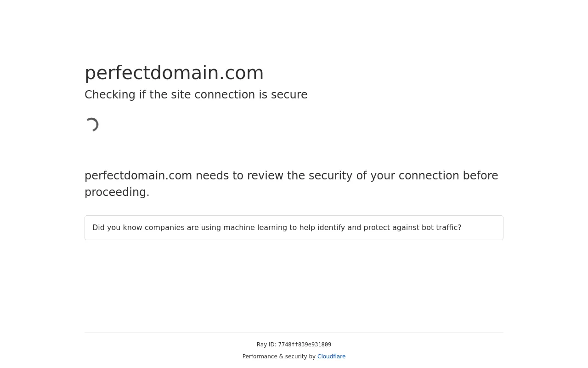588x368 pixels.
Task: Click 'Performance & security by' text
Action: click(279, 356)
